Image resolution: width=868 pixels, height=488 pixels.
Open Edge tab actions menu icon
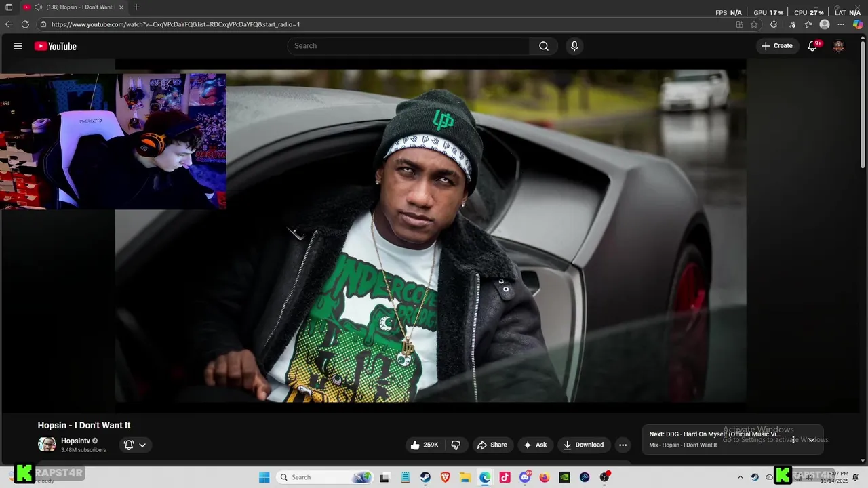click(9, 7)
